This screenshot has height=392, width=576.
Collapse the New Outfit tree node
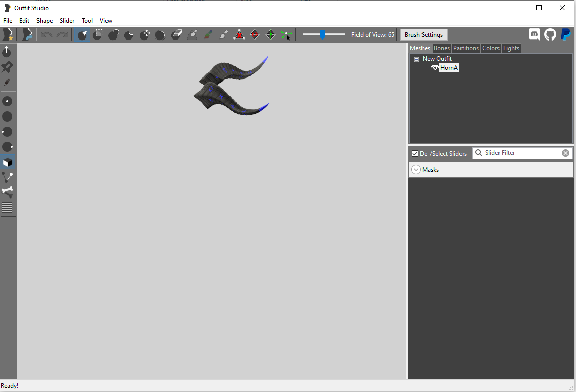click(416, 59)
